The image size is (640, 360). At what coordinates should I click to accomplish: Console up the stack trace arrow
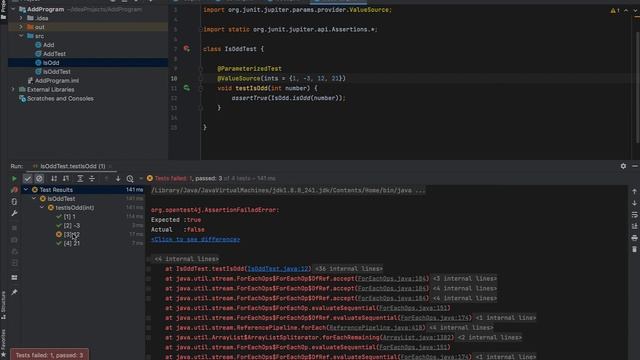[634, 191]
